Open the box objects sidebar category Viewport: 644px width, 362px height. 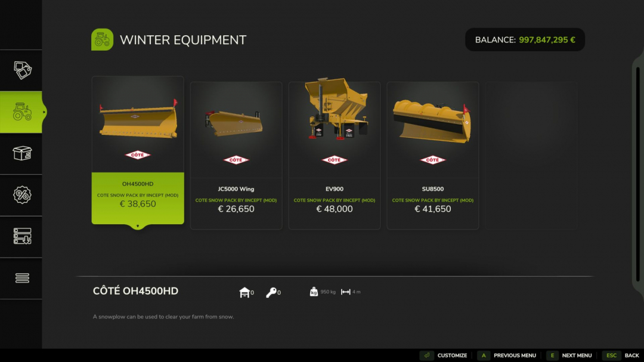click(x=22, y=154)
